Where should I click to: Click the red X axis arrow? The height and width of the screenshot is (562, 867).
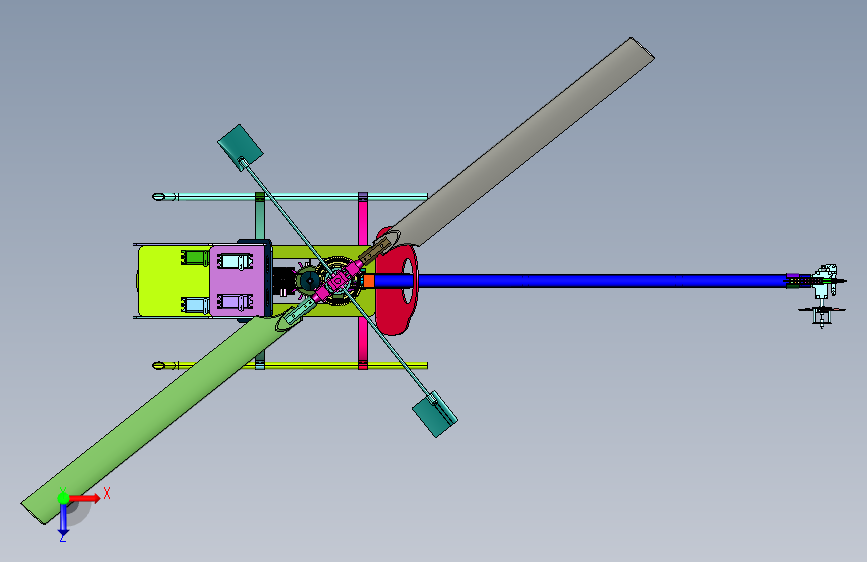85,498
